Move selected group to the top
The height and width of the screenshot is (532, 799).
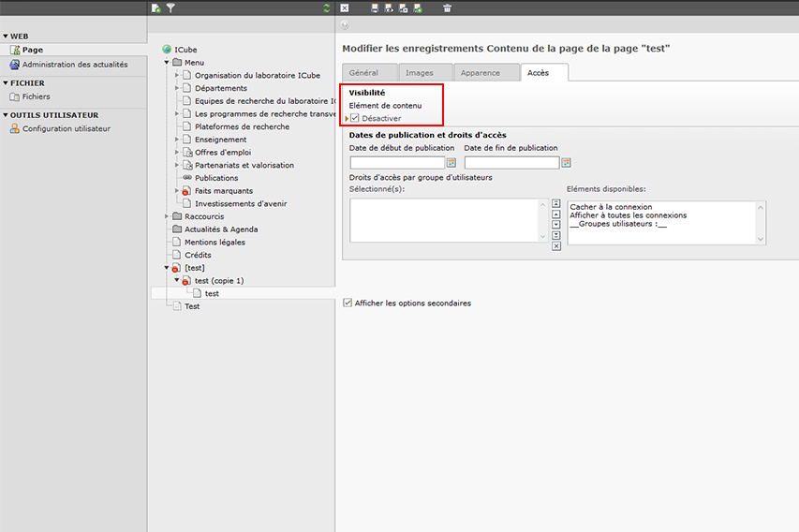[556, 203]
